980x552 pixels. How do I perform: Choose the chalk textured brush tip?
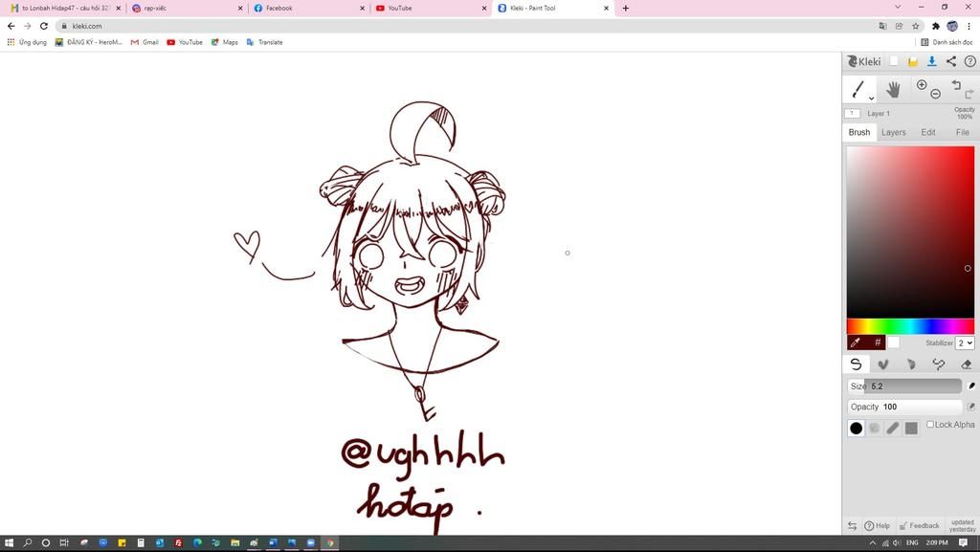pyautogui.click(x=875, y=428)
